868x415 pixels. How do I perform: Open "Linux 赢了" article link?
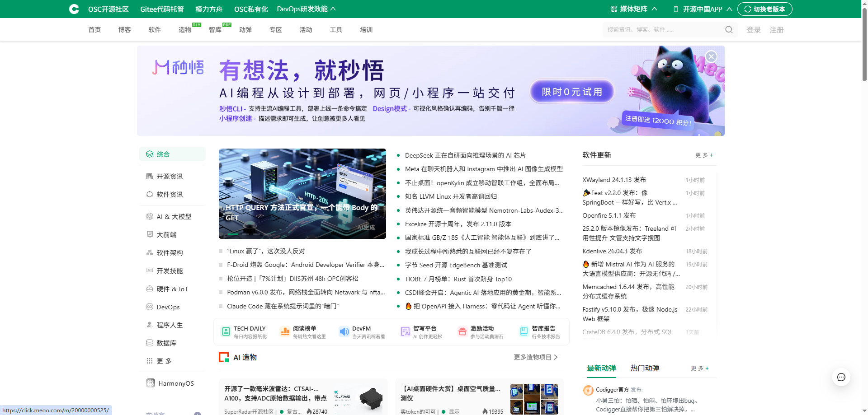(266, 251)
